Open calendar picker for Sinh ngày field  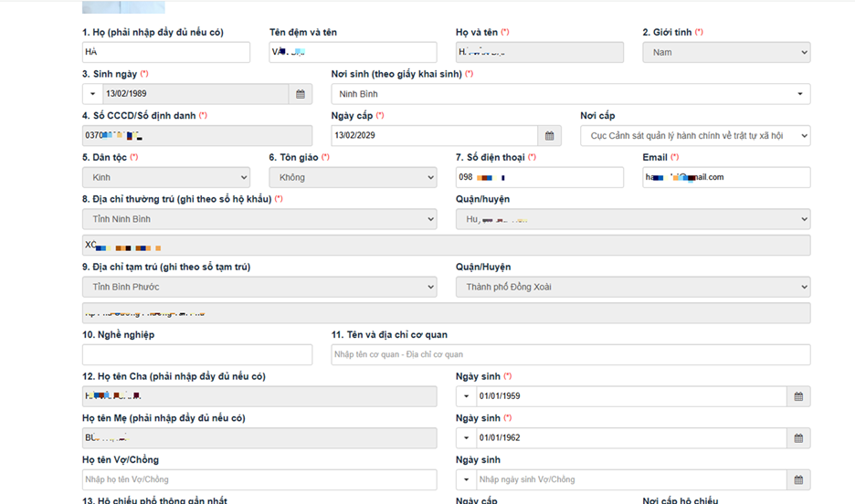[301, 94]
